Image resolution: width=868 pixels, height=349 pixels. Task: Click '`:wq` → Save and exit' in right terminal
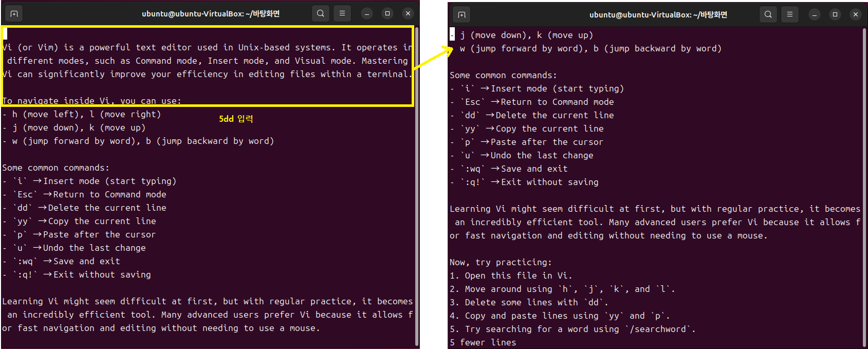[x=509, y=169]
